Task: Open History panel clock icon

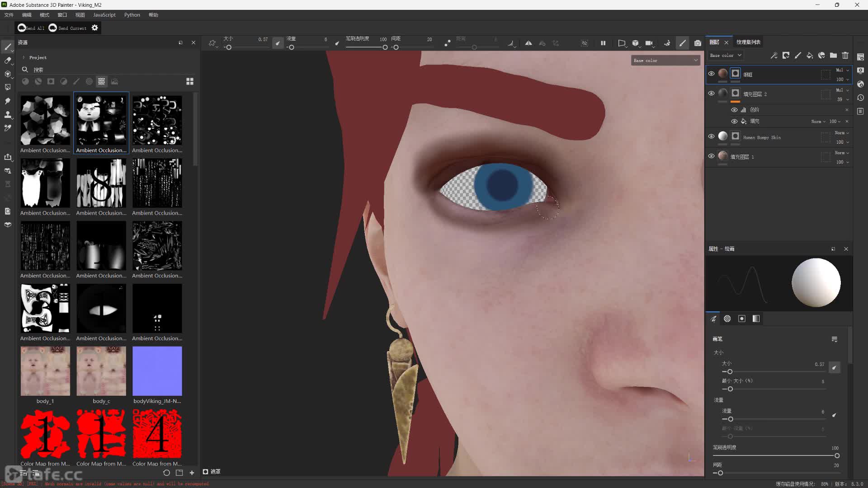Action: tap(860, 98)
